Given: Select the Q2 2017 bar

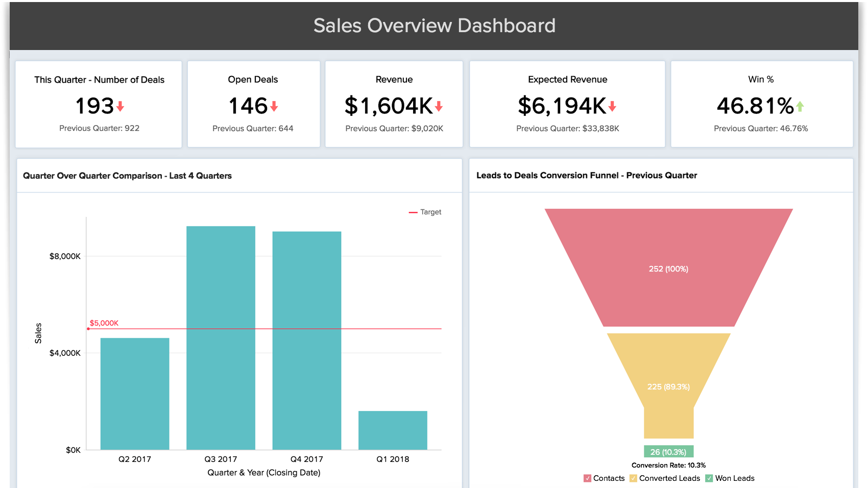Looking at the screenshot, I should 135,394.
